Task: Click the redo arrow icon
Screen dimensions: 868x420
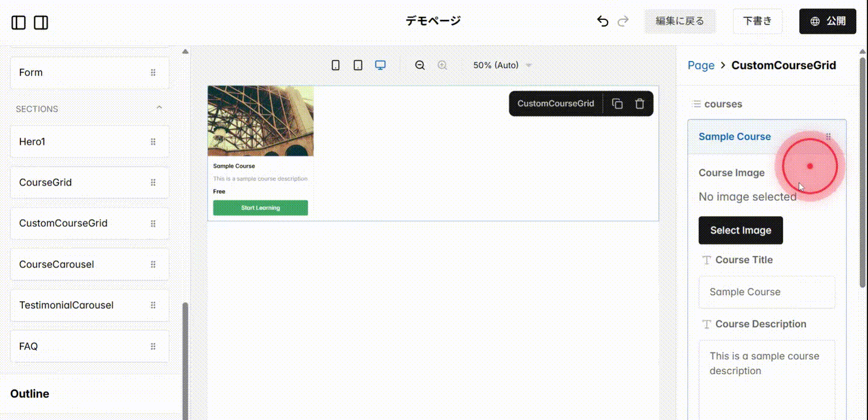Action: 623,21
